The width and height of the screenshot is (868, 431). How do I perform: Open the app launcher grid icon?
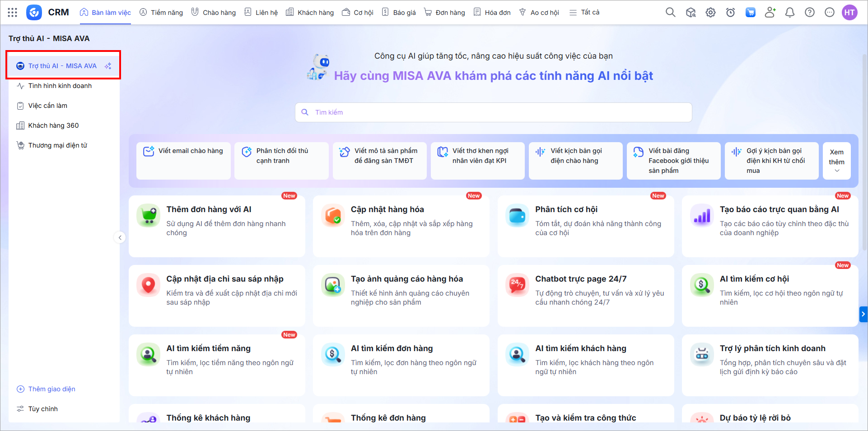[x=13, y=13]
